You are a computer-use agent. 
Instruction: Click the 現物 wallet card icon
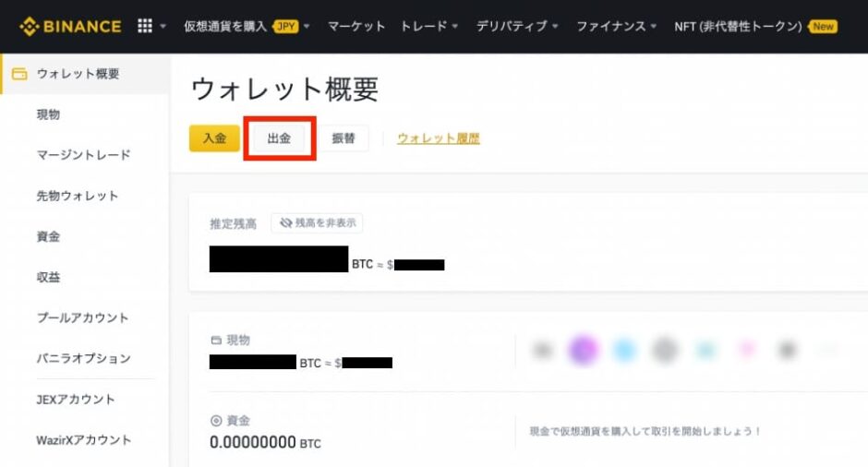216,341
